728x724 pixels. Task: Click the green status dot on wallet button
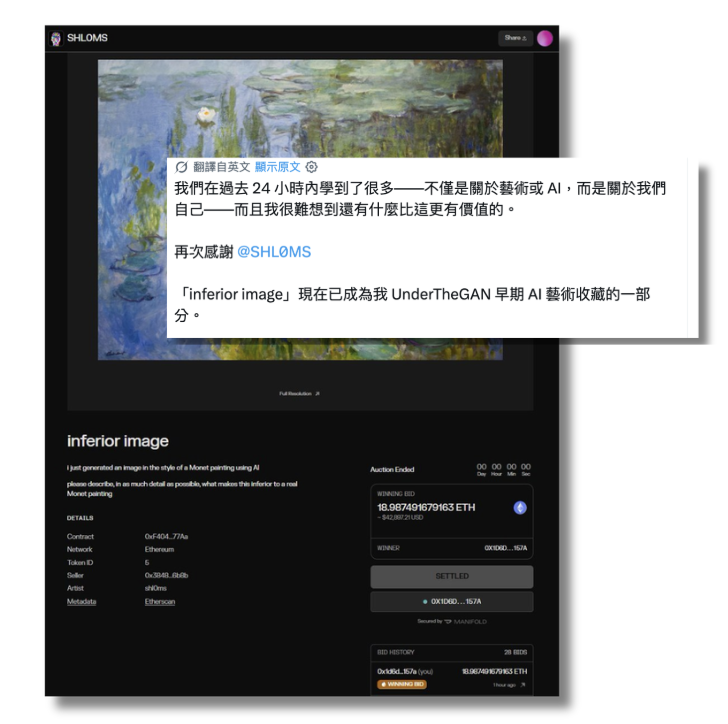pos(425,602)
